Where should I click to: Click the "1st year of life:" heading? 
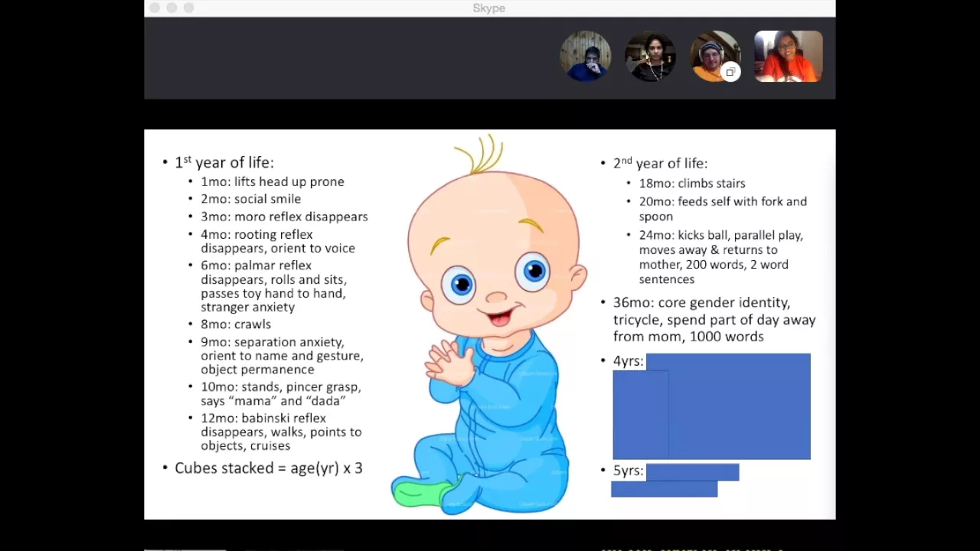[x=224, y=162]
